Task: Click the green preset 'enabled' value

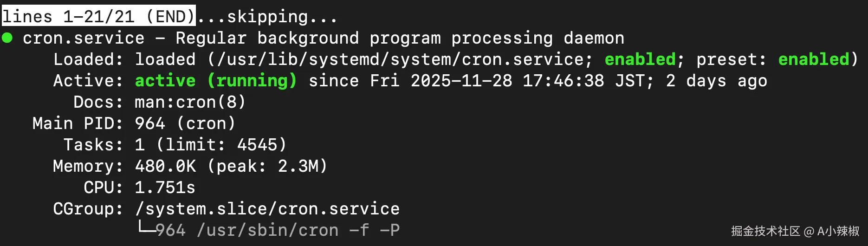Action: 813,59
